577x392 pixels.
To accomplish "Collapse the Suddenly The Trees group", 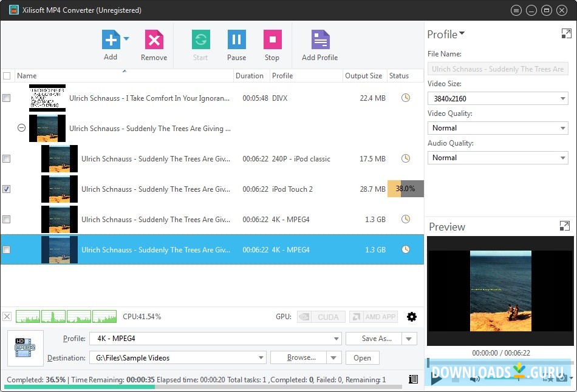I will (21, 128).
